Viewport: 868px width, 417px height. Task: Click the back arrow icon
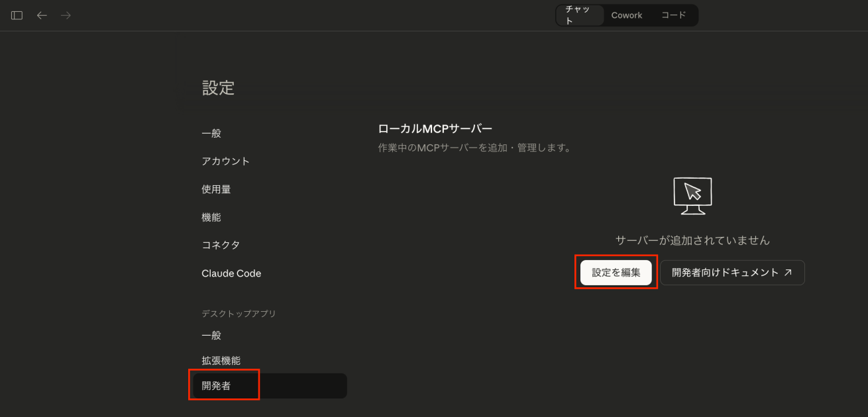42,15
